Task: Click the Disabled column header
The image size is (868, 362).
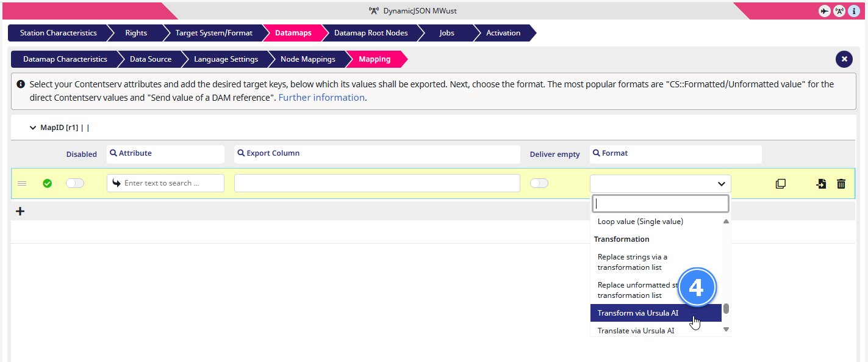Action: point(82,154)
